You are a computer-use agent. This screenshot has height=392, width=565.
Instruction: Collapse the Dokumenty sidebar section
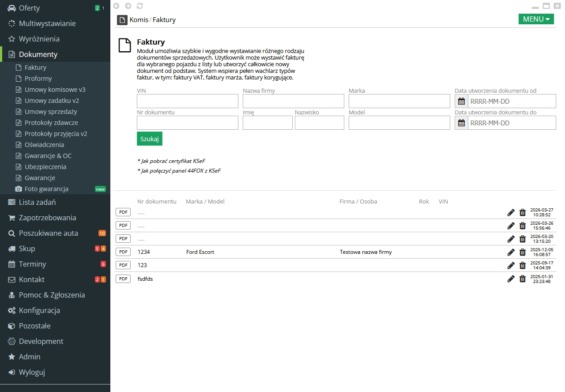point(38,54)
